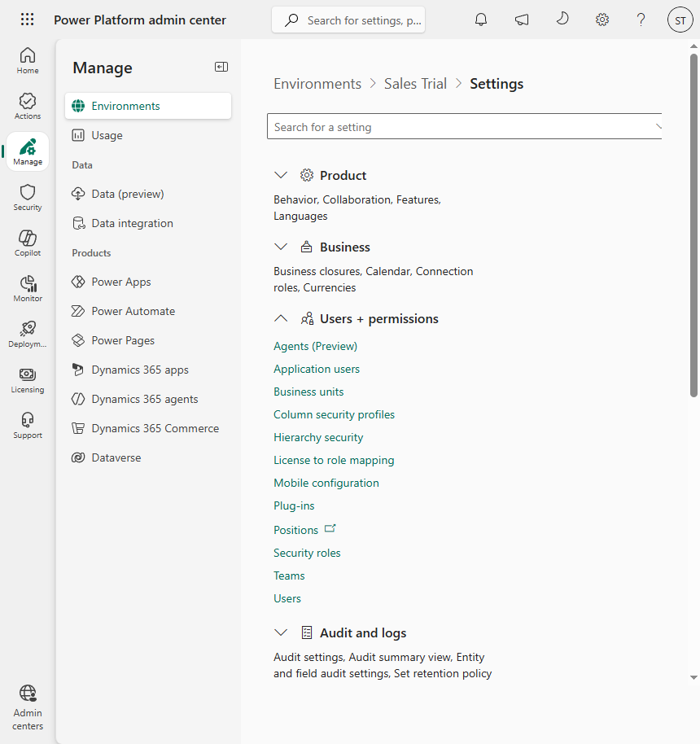The width and height of the screenshot is (700, 744).
Task: Go to Environments breadcrumb
Action: pyautogui.click(x=317, y=84)
